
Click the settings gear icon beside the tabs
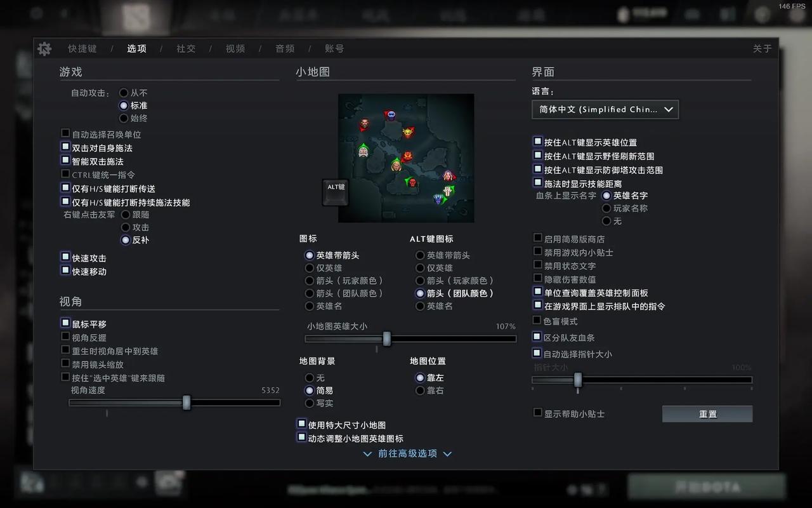[44, 48]
